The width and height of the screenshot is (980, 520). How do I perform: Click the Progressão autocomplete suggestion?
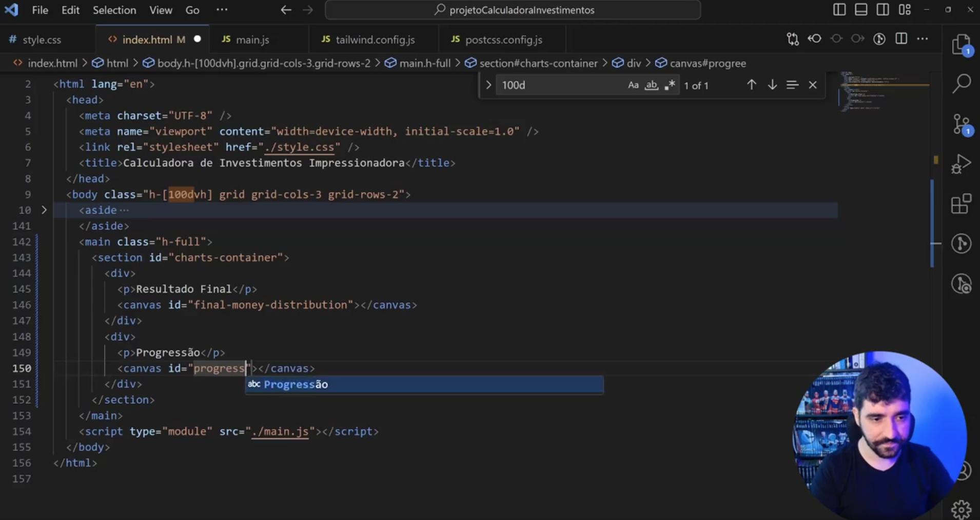tap(295, 385)
